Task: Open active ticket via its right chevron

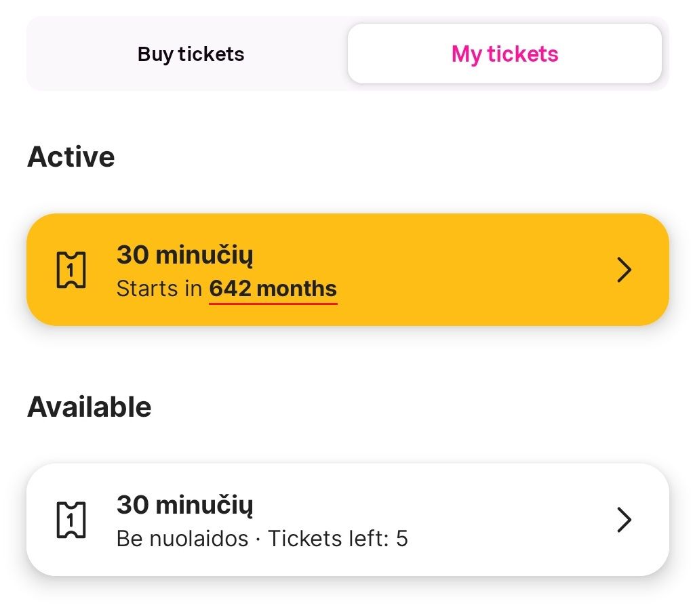Action: (x=624, y=270)
